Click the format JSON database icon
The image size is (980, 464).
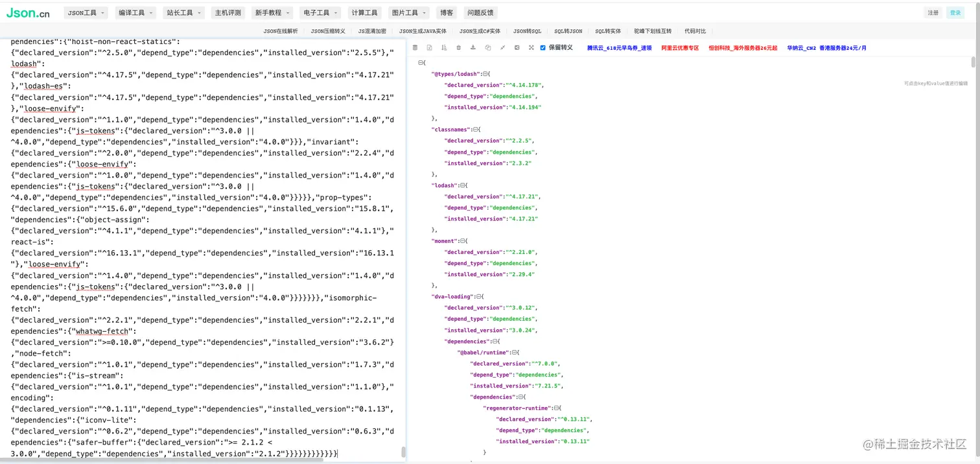(415, 47)
